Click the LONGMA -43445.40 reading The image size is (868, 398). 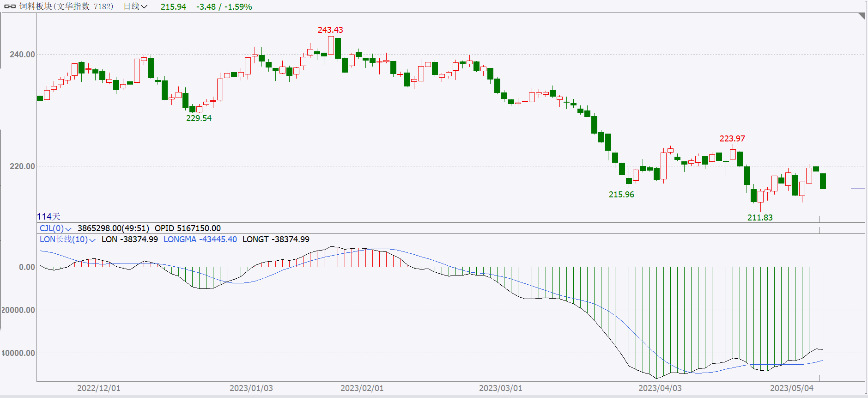(200, 239)
